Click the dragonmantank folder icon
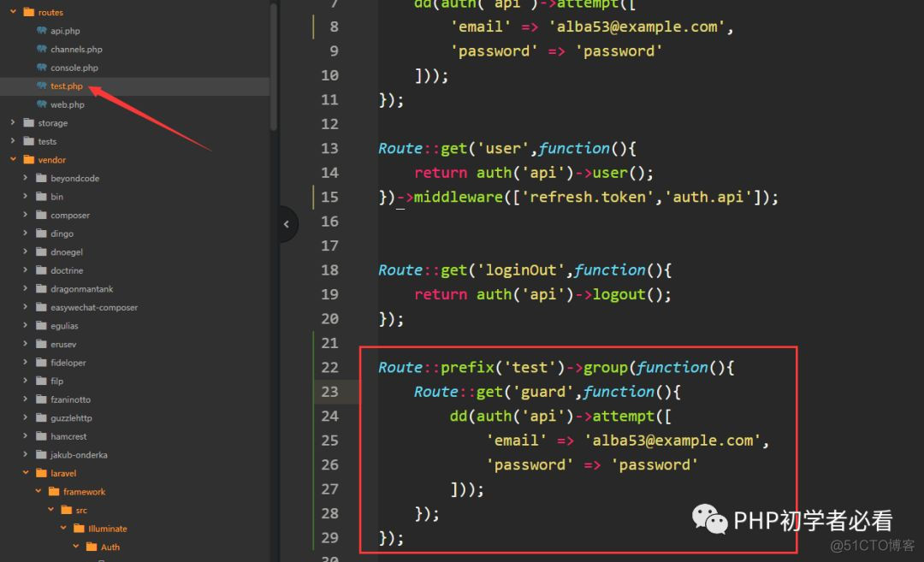The height and width of the screenshot is (562, 924). [41, 288]
